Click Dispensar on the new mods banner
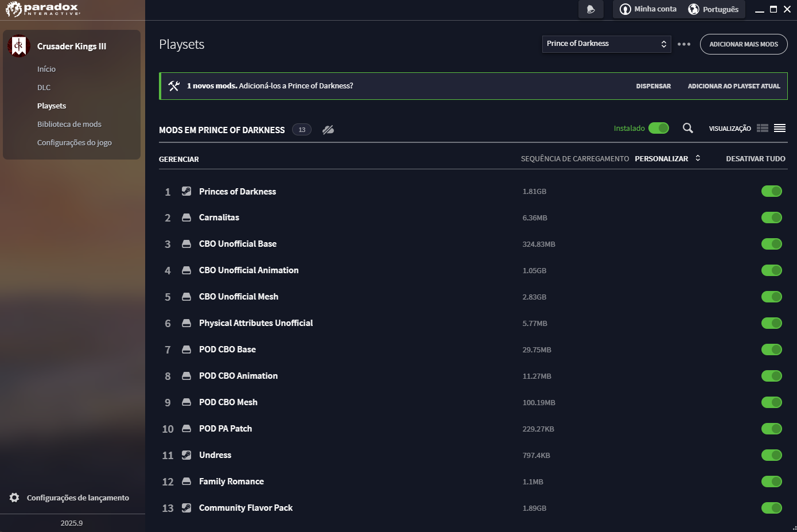Image resolution: width=797 pixels, height=532 pixels. [x=654, y=86]
